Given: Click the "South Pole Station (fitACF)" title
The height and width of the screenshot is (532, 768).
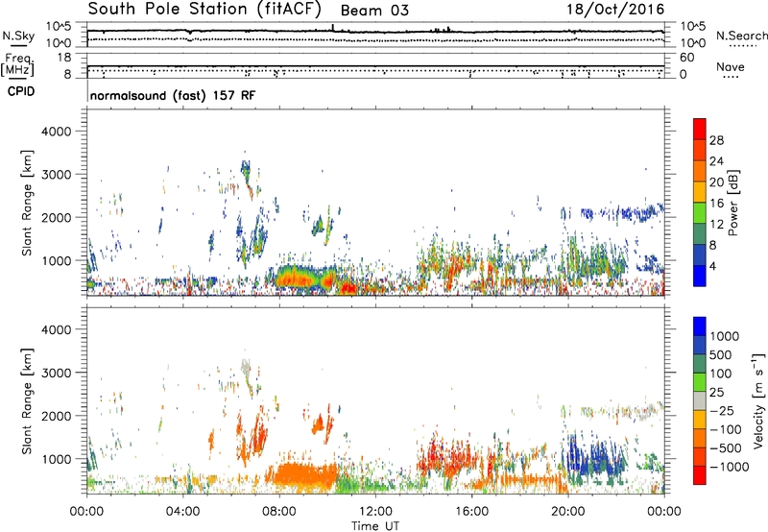Looking at the screenshot, I should (204, 9).
